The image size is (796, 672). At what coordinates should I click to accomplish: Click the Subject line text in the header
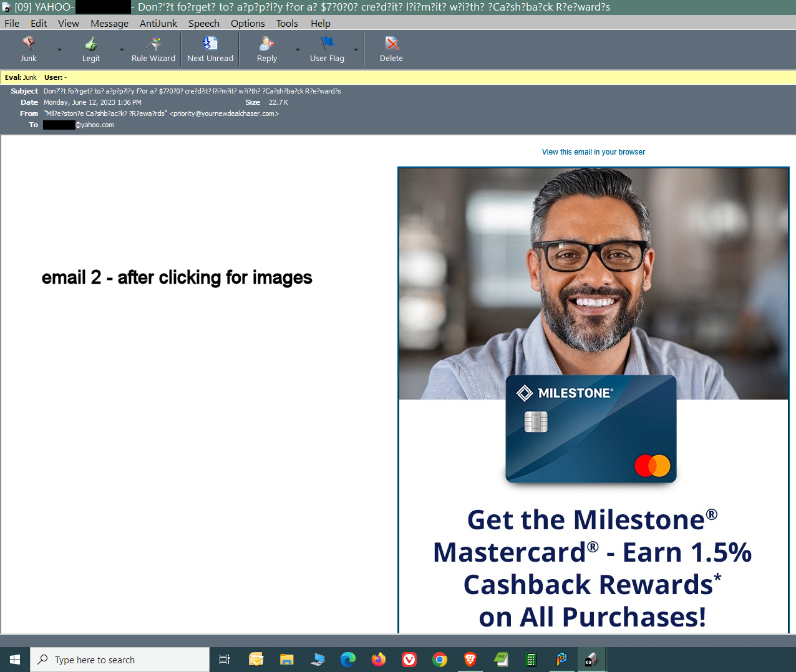coord(192,91)
